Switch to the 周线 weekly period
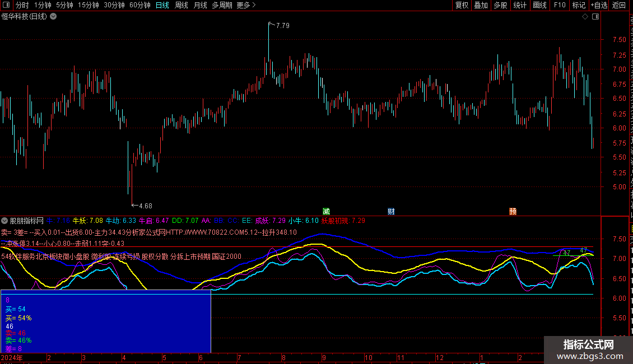Viewport: 633px width, 364px height. (181, 5)
